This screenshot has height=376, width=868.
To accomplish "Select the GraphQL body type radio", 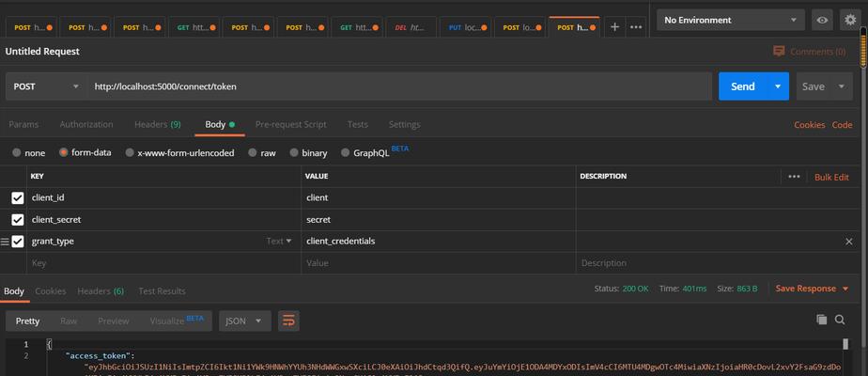I will tap(346, 153).
